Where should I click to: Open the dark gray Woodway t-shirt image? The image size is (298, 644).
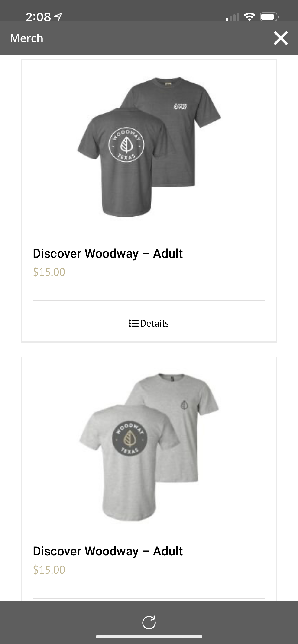point(149,147)
